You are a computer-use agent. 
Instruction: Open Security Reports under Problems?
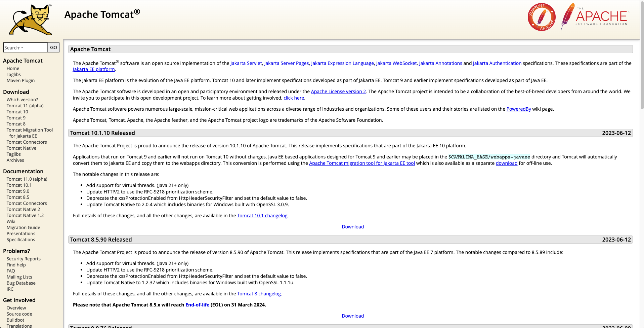pyautogui.click(x=24, y=259)
